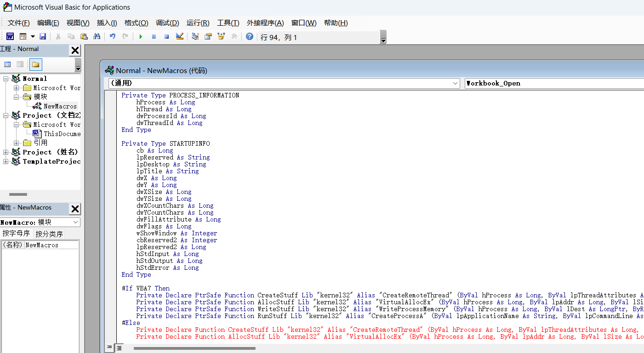The width and height of the screenshot is (644, 353).
Task: Collapse the 模块 folder node
Action: tap(16, 97)
